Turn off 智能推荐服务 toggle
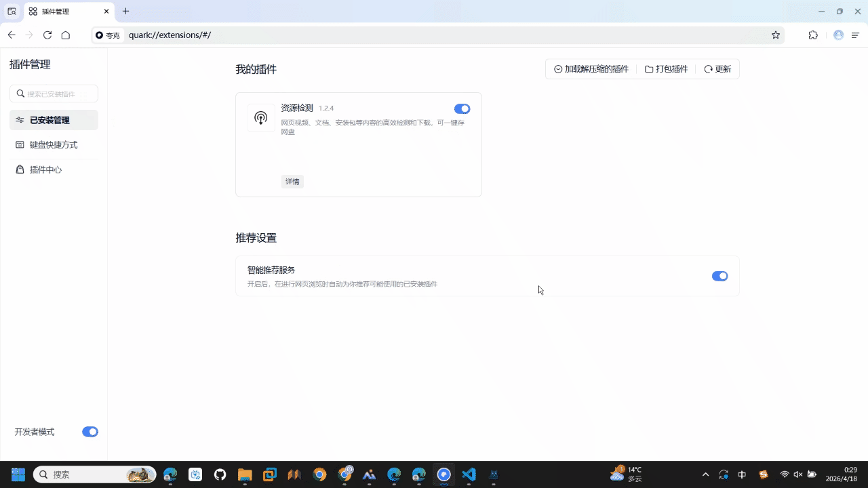The width and height of the screenshot is (868, 488). [719, 276]
